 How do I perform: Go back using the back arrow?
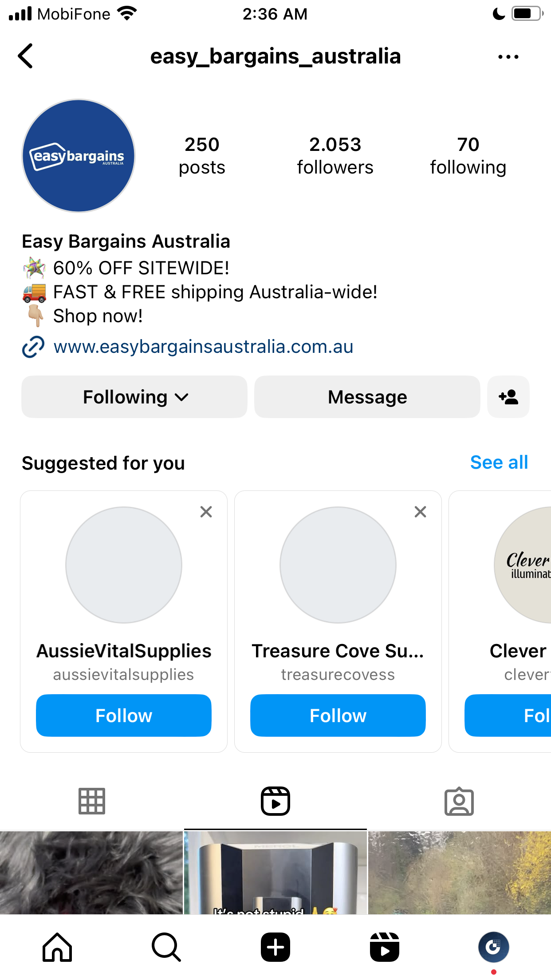(x=26, y=56)
